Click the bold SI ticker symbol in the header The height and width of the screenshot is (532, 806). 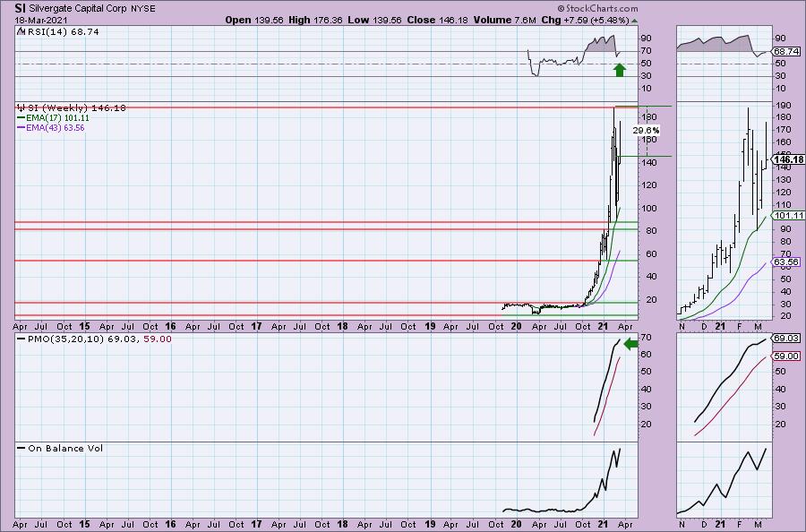click(21, 8)
